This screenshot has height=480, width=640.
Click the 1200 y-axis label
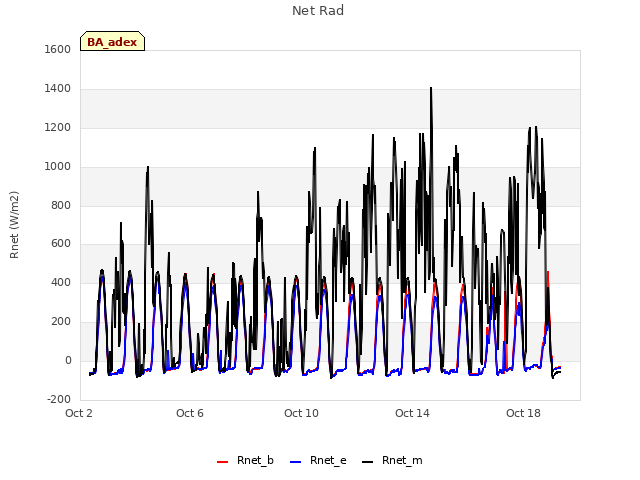(58, 128)
